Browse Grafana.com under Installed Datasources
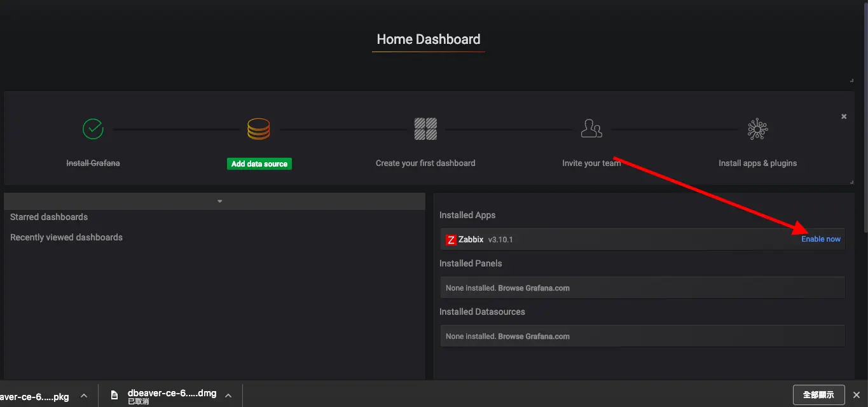 pyautogui.click(x=534, y=336)
